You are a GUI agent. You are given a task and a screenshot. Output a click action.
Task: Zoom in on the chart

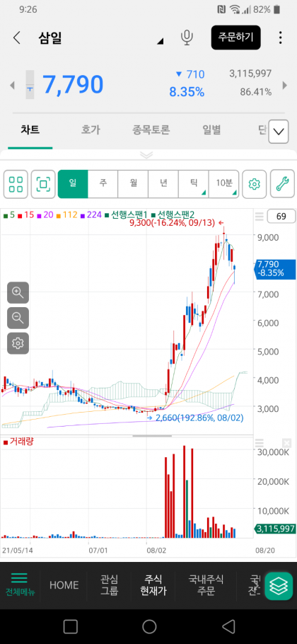[18, 292]
